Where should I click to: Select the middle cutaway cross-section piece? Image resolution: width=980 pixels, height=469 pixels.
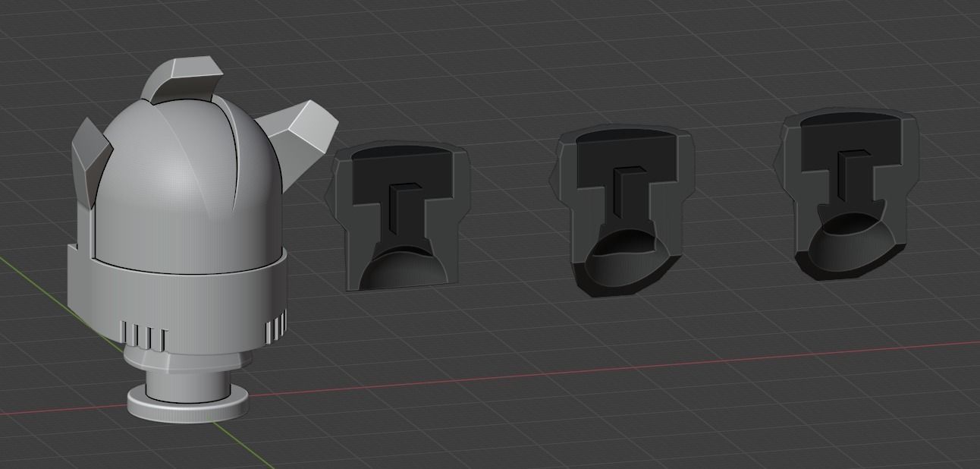pos(622,211)
